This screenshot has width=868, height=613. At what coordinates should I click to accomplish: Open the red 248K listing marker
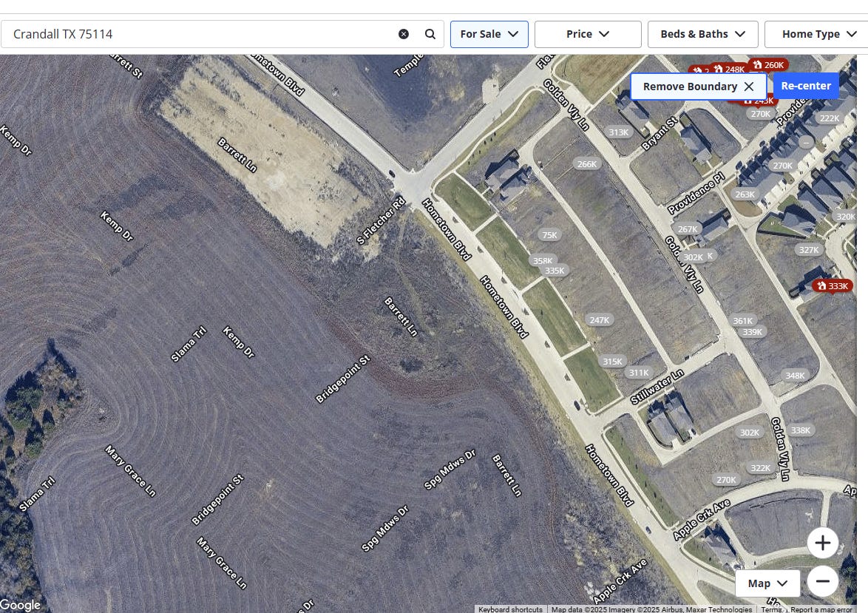pyautogui.click(x=729, y=70)
